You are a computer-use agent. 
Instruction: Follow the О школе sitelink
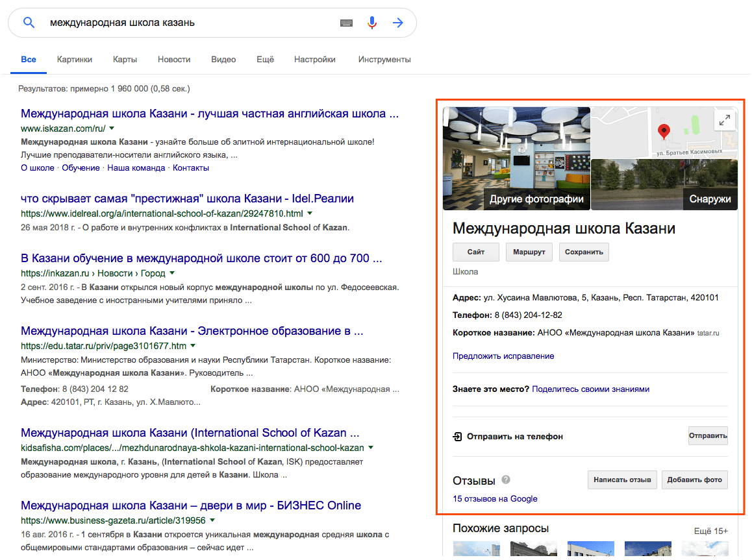point(38,167)
